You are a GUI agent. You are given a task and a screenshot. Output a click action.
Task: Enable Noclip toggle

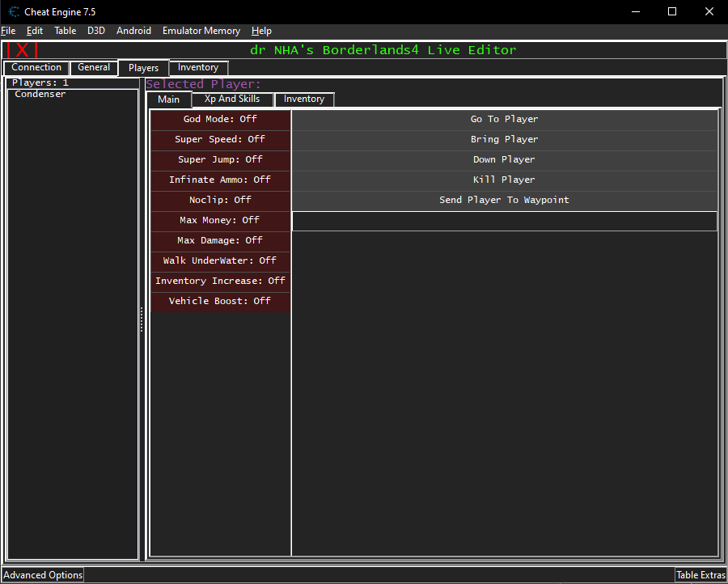click(220, 200)
